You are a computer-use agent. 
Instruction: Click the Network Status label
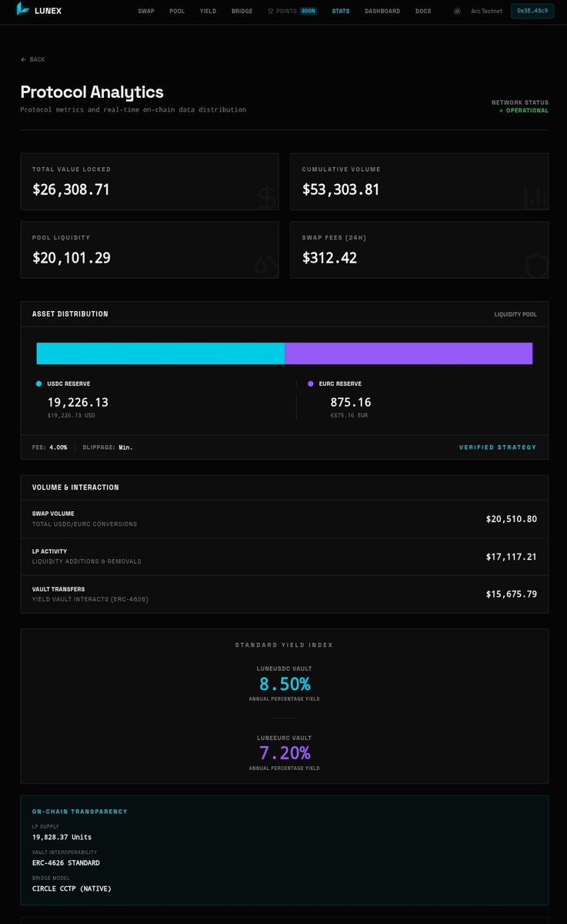[520, 102]
